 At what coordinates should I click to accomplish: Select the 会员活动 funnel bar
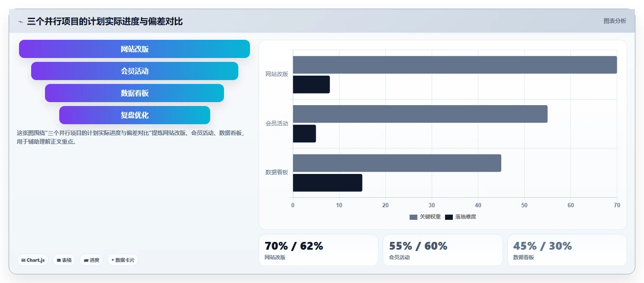click(135, 71)
